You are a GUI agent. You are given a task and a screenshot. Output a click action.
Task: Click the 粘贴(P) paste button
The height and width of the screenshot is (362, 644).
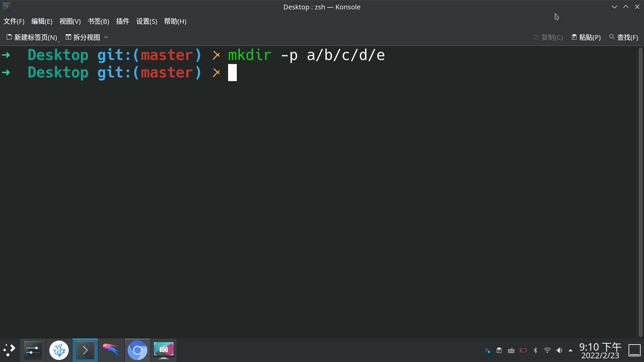tap(586, 37)
